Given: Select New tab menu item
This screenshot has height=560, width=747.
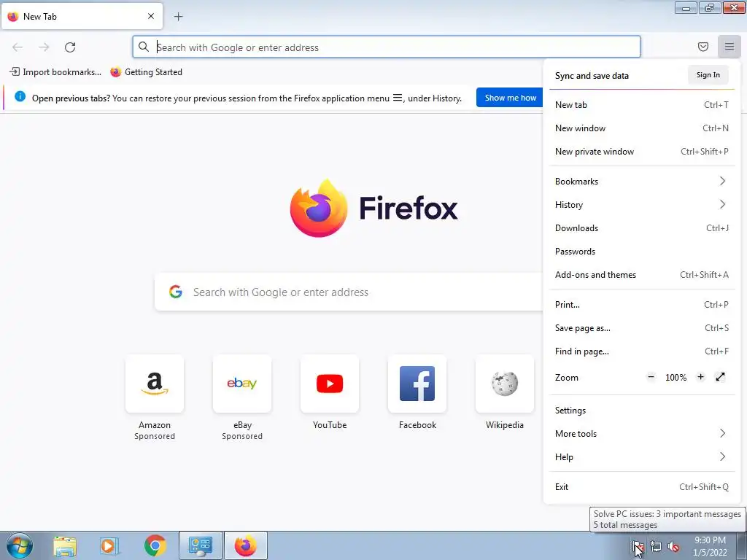Looking at the screenshot, I should tap(641, 105).
